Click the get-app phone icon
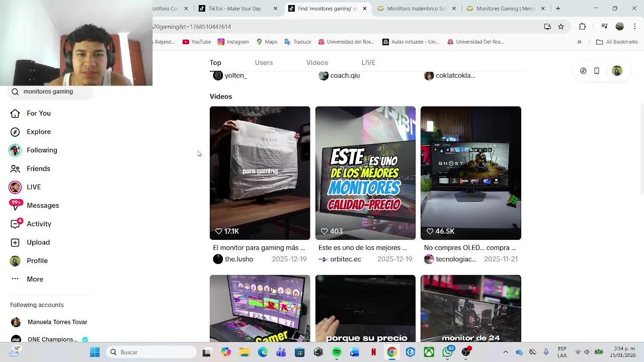The width and height of the screenshot is (644, 362). point(597,71)
